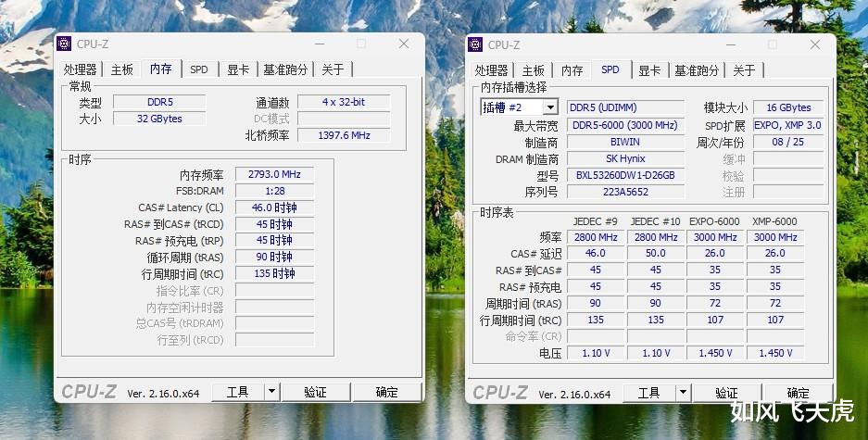Select 内存 tab in left CPU-Z window
Image resolution: width=868 pixels, height=440 pixels.
tap(161, 69)
